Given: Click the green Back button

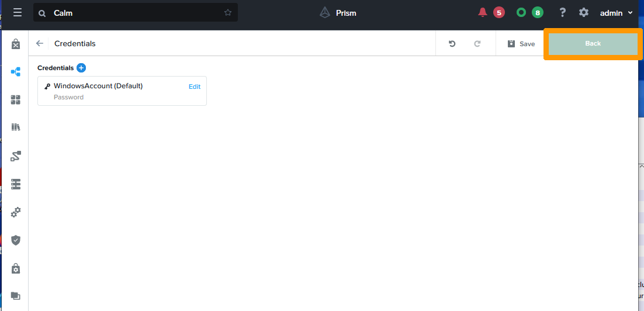Looking at the screenshot, I should pos(593,44).
